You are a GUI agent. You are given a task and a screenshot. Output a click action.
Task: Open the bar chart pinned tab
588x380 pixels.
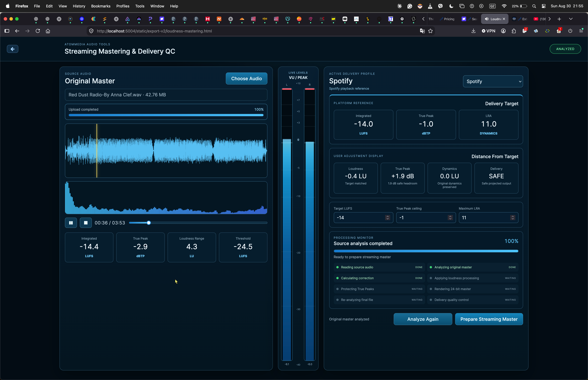pos(139,19)
